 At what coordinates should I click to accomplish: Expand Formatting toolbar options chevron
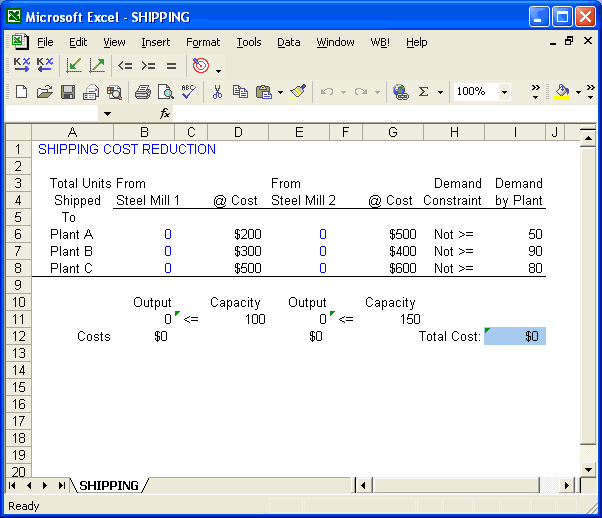pyautogui.click(x=590, y=92)
